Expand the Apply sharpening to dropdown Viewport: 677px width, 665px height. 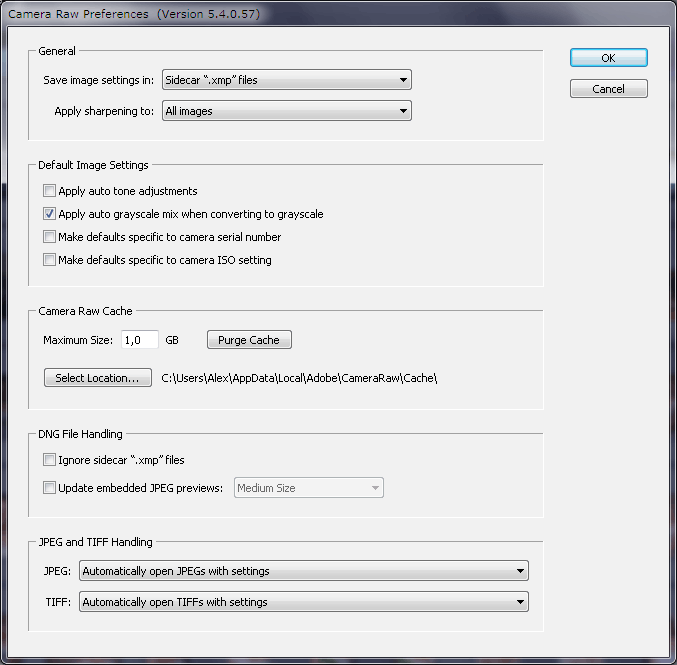[x=286, y=111]
